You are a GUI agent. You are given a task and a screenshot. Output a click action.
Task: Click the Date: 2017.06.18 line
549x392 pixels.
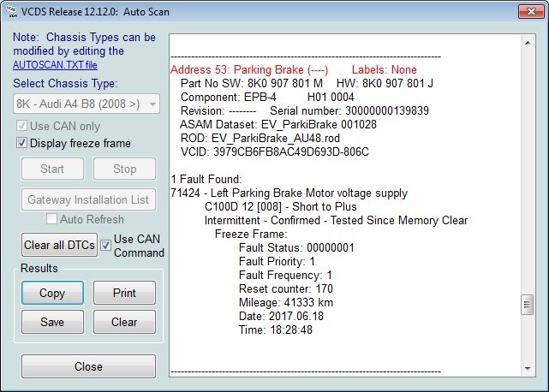point(281,316)
